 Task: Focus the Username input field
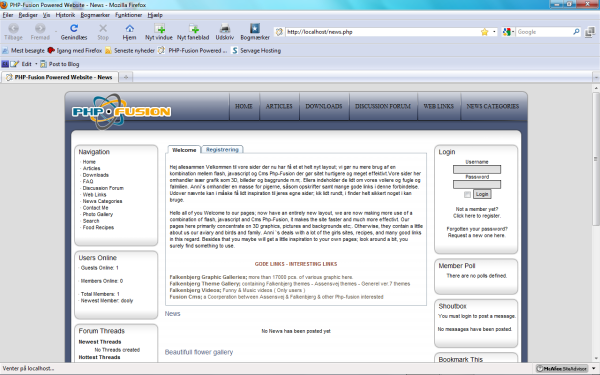(477, 169)
